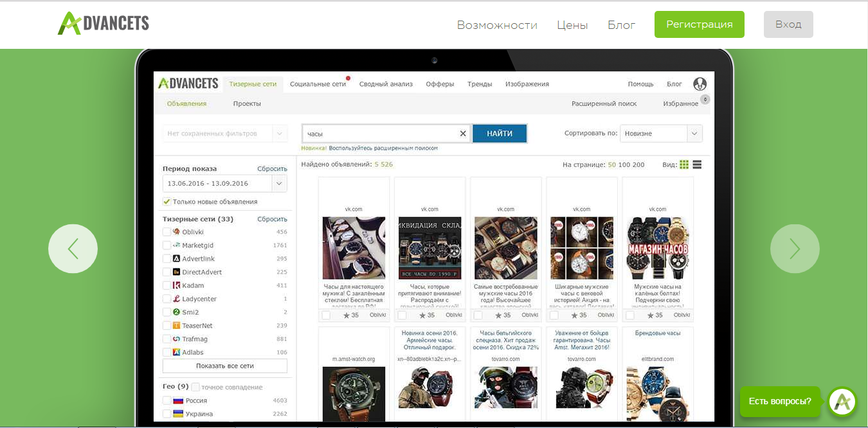Open the Объявления subtab

coord(186,103)
